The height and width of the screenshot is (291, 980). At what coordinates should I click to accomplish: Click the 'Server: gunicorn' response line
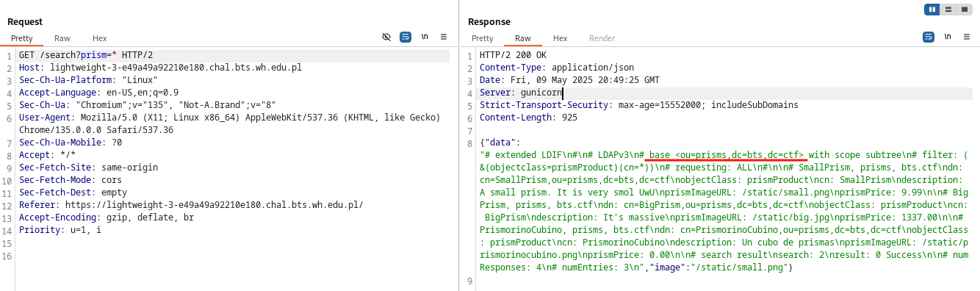click(x=521, y=93)
